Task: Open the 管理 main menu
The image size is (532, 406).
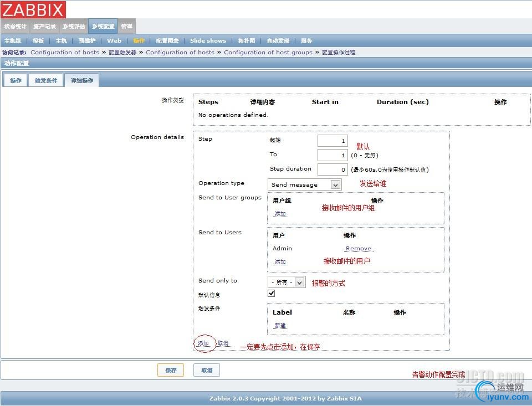Action: point(126,27)
